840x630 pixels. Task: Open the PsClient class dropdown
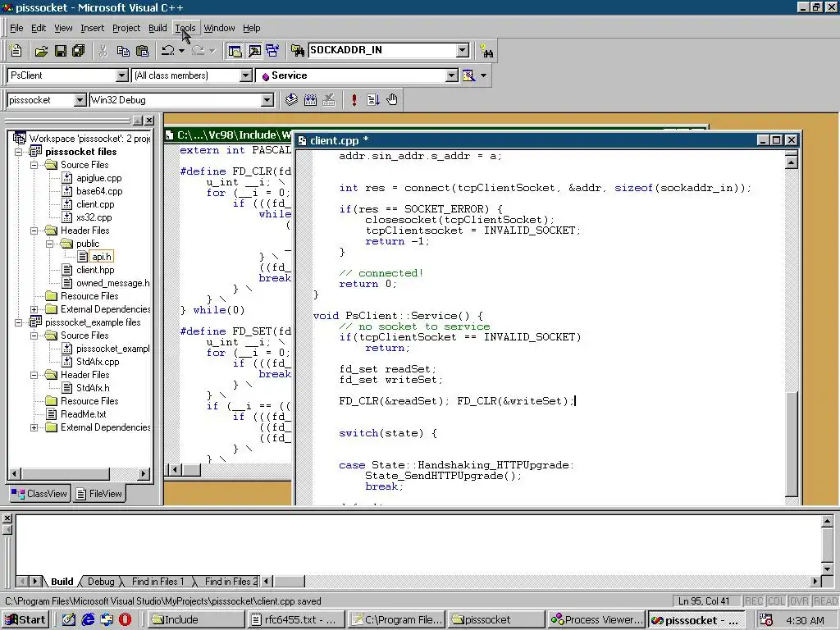122,75
